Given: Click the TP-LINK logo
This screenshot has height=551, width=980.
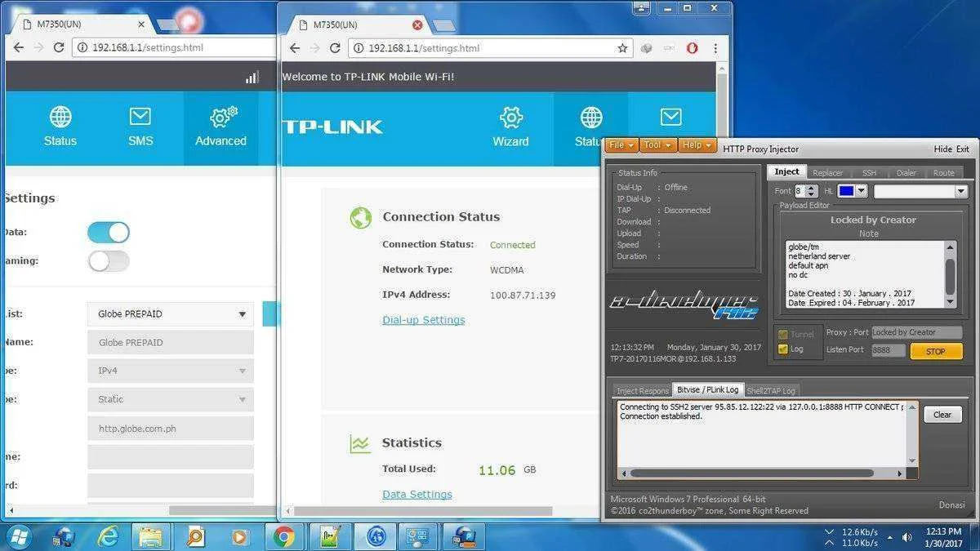Looking at the screenshot, I should 332,127.
